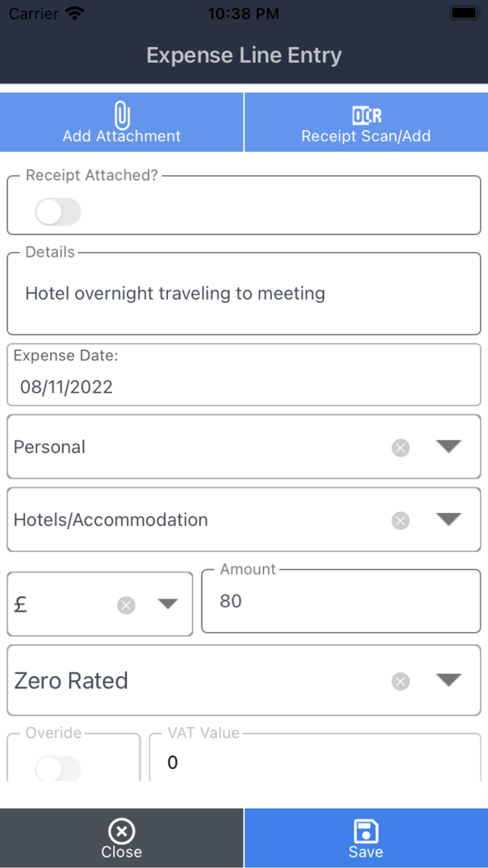
Task: Click the VAT Value field
Action: tap(315, 763)
